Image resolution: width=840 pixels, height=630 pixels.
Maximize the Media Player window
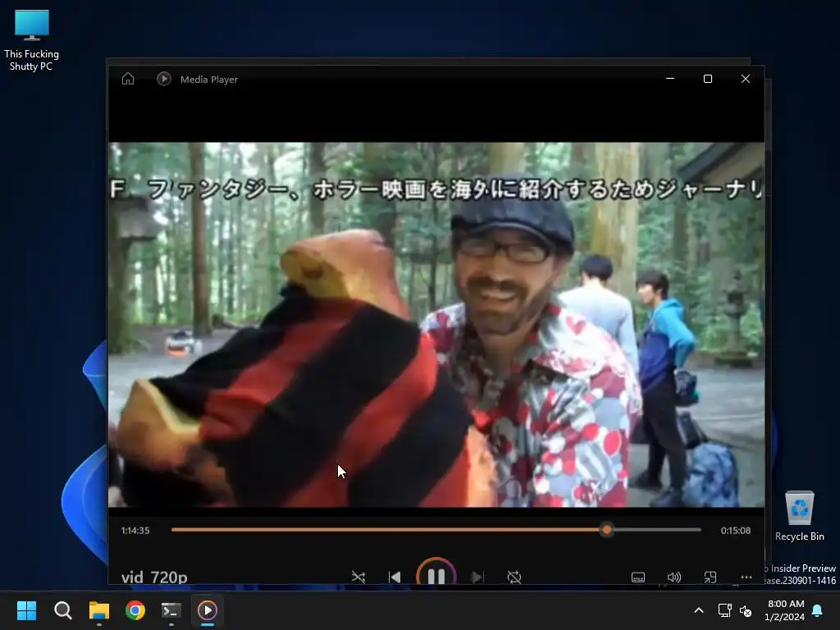coord(708,79)
